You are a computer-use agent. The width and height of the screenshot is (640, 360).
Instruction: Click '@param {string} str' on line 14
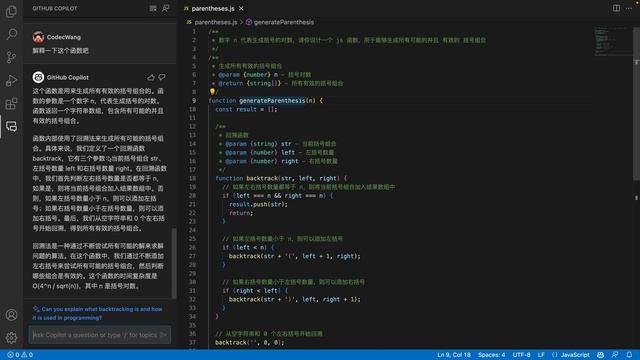[x=258, y=144]
